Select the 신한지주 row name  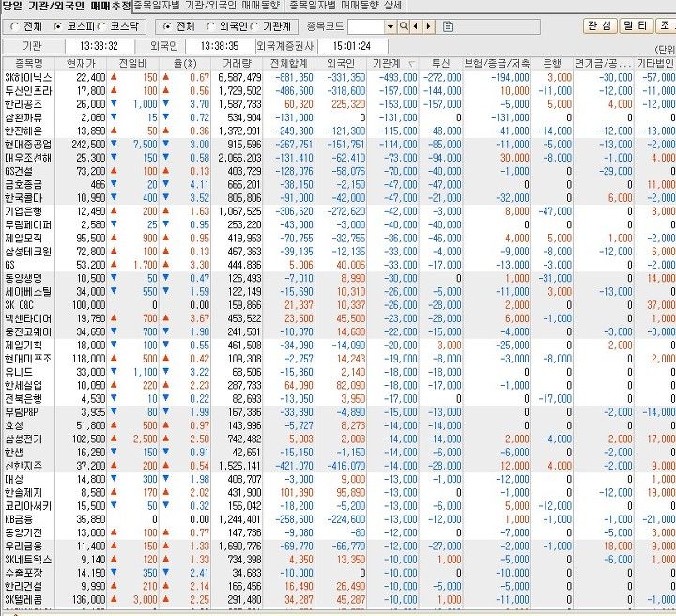click(x=23, y=466)
